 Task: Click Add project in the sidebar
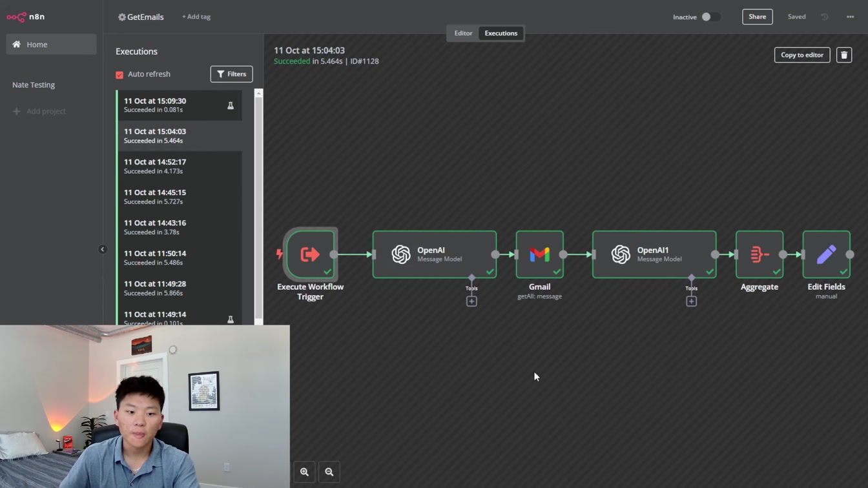coord(39,111)
